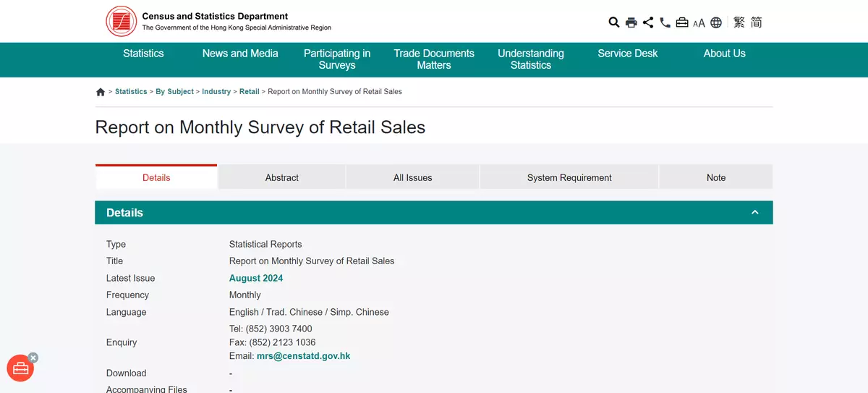Click the Retail breadcrumb link
Screen dimensions: 868x393
(249, 92)
